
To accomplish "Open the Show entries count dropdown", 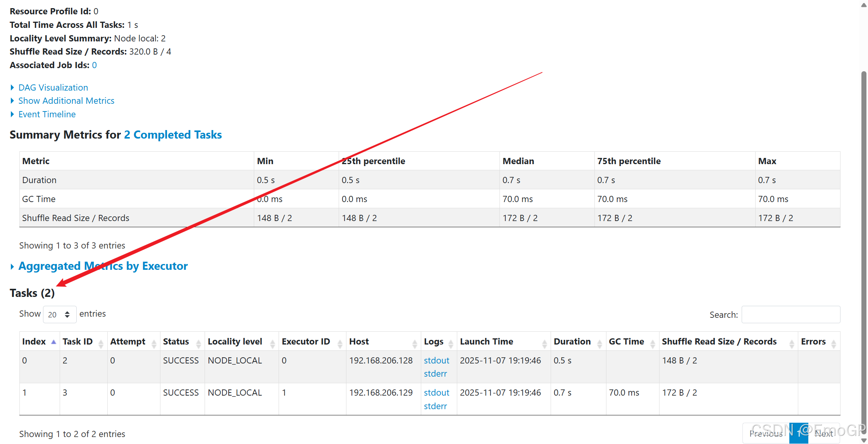I will [59, 314].
